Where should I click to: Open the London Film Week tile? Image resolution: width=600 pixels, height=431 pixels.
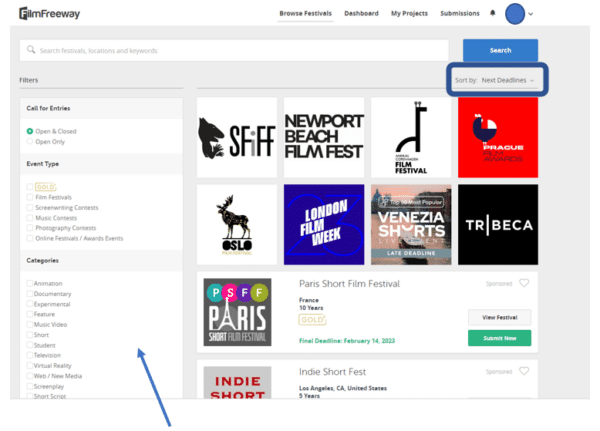(324, 225)
